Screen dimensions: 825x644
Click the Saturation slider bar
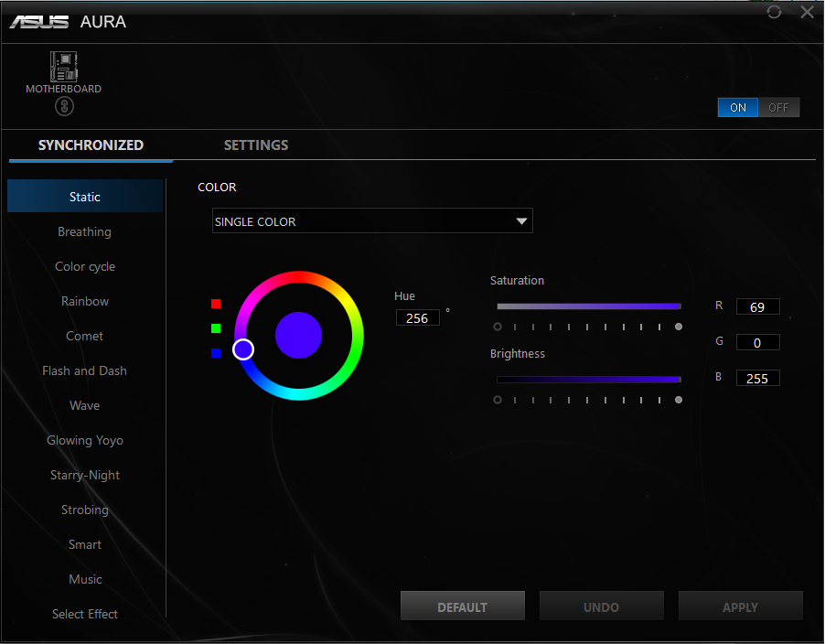589,306
